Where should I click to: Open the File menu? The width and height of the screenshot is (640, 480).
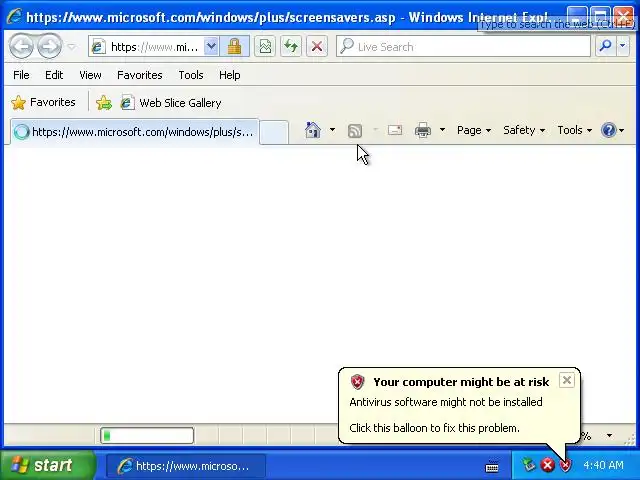[x=21, y=75]
